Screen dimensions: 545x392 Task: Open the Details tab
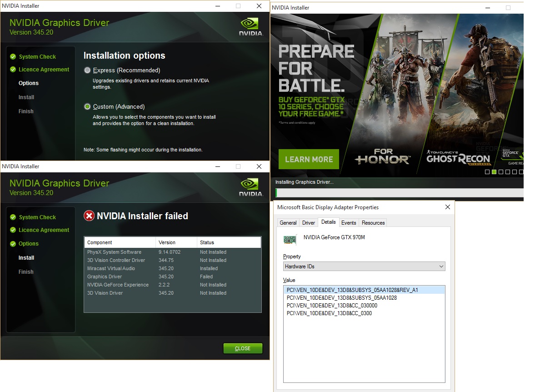329,222
